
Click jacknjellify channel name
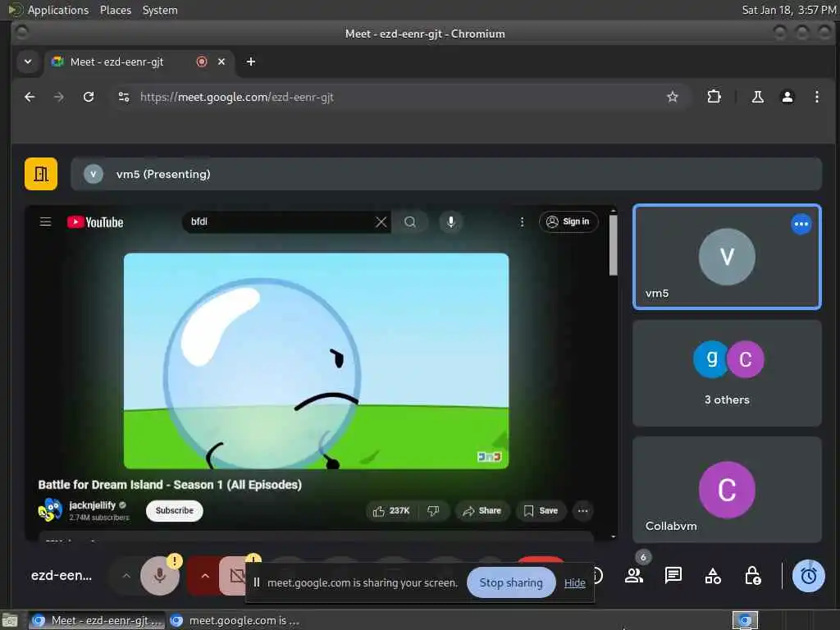point(92,505)
